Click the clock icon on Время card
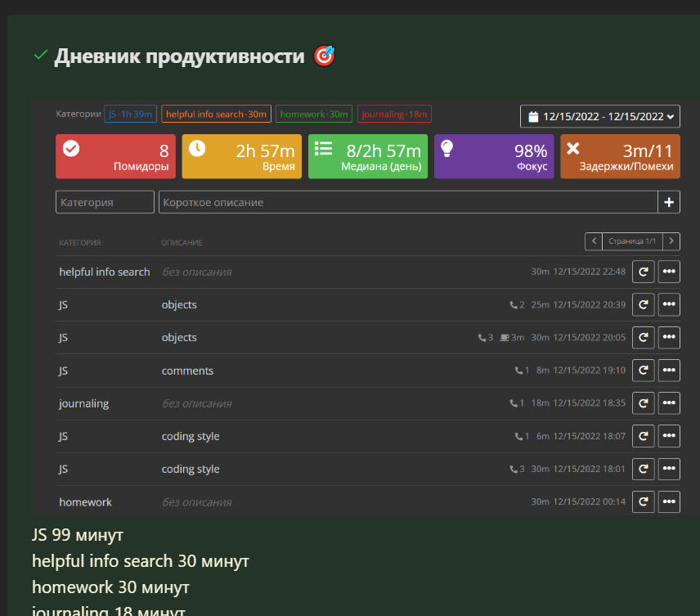 tap(197, 148)
